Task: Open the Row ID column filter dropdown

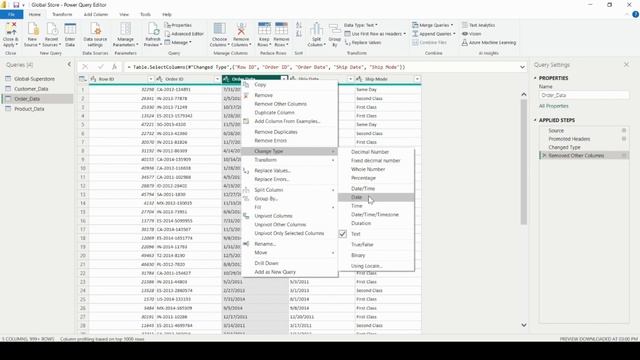Action: [151, 79]
